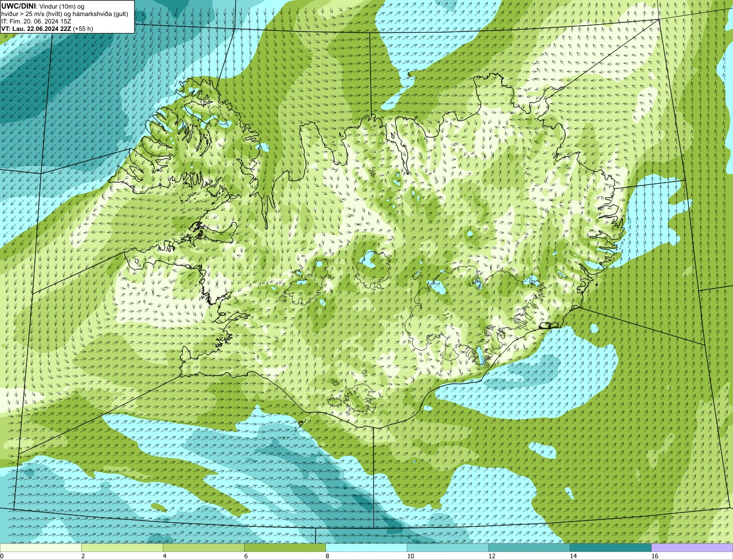This screenshot has height=560, width=733.
Task: Select the 12–14 m/s teal legend segment
Action: point(529,548)
